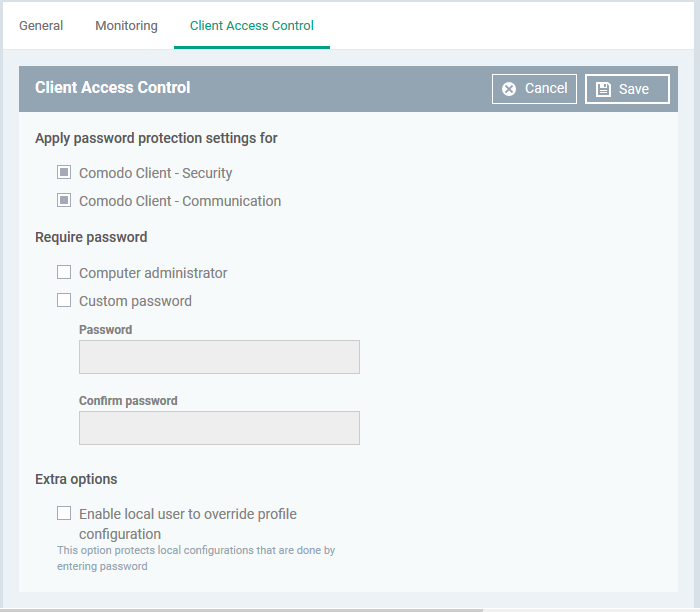This screenshot has height=612, width=700.
Task: Switch to the General tab
Action: click(x=41, y=25)
